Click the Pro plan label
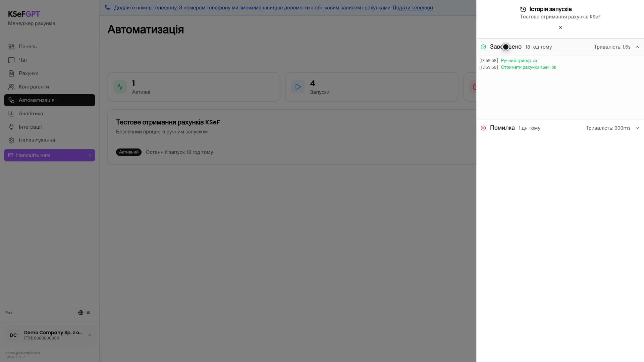This screenshot has width=644, height=362. [8, 313]
